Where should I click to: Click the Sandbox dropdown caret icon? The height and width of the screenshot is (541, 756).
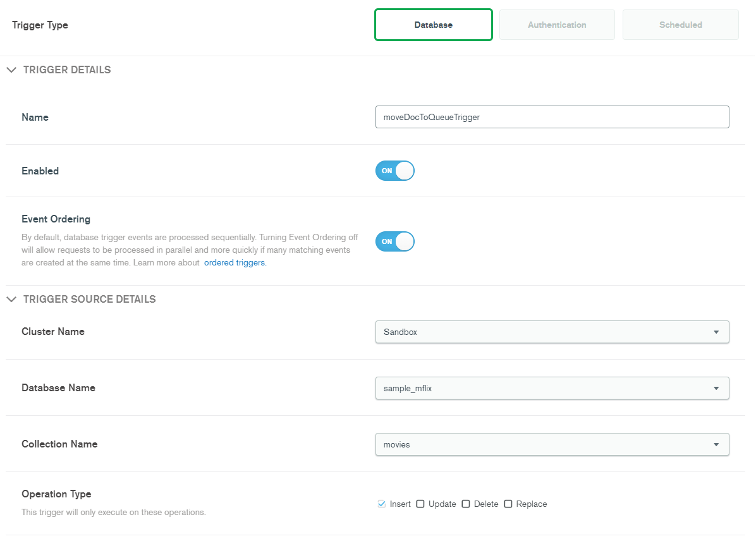tap(717, 332)
